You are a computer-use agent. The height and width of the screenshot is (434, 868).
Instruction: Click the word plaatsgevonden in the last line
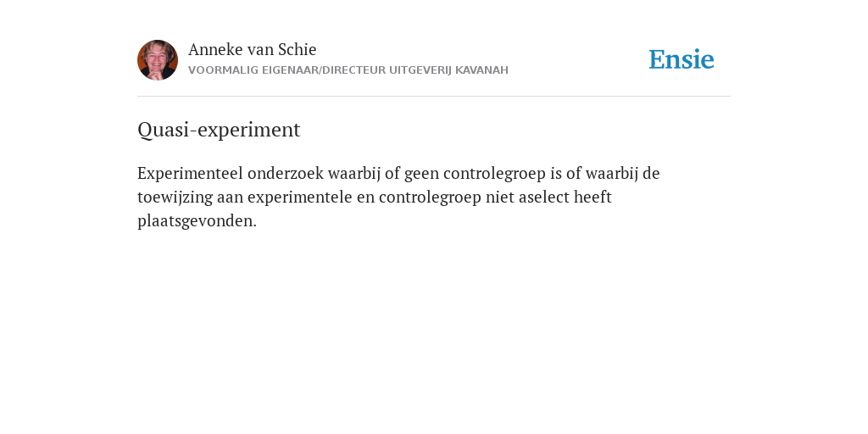(x=197, y=221)
